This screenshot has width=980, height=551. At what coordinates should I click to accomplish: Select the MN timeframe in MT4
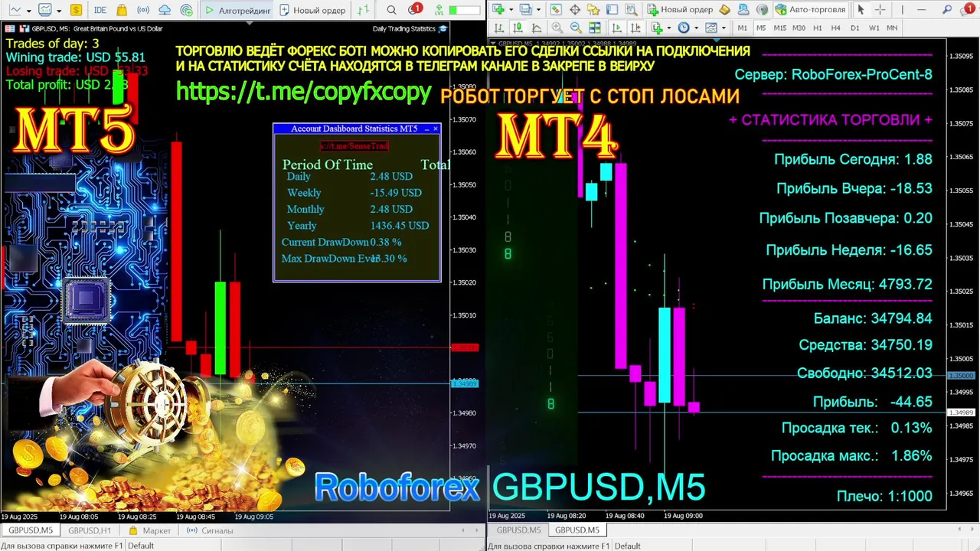pos(892,28)
